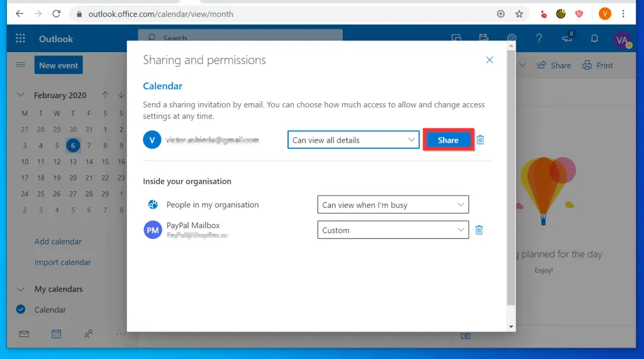Toggle the Calendar checkbox under My calendars
Screen dimensions: 644x359
[x=21, y=309]
